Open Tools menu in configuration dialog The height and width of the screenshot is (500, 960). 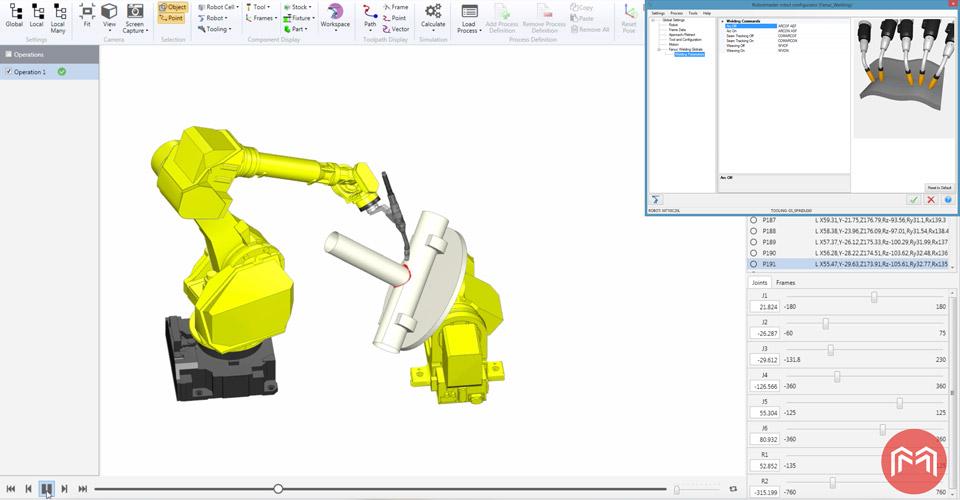[x=693, y=13]
